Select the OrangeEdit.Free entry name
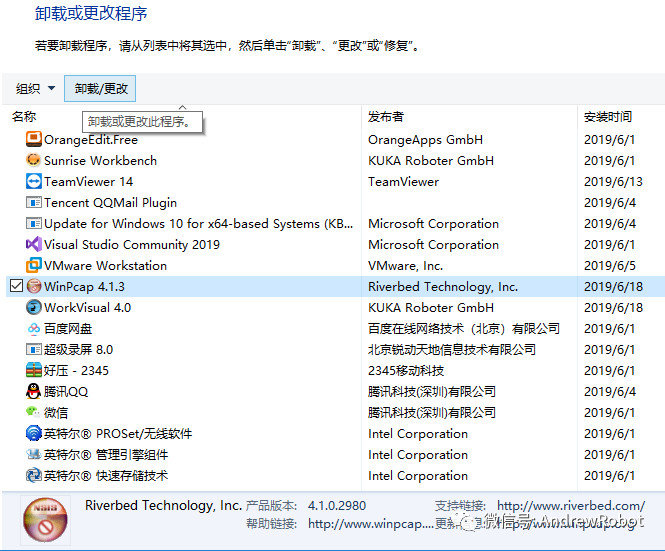Viewport: 665px width, 551px height. 91,140
